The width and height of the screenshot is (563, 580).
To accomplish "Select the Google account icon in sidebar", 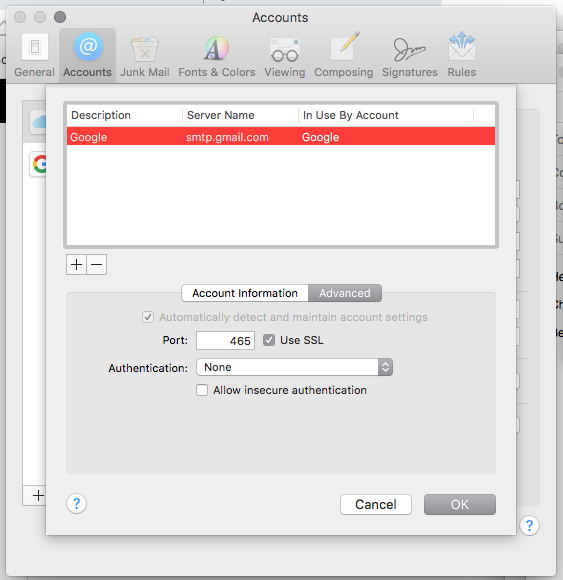I will (x=38, y=164).
